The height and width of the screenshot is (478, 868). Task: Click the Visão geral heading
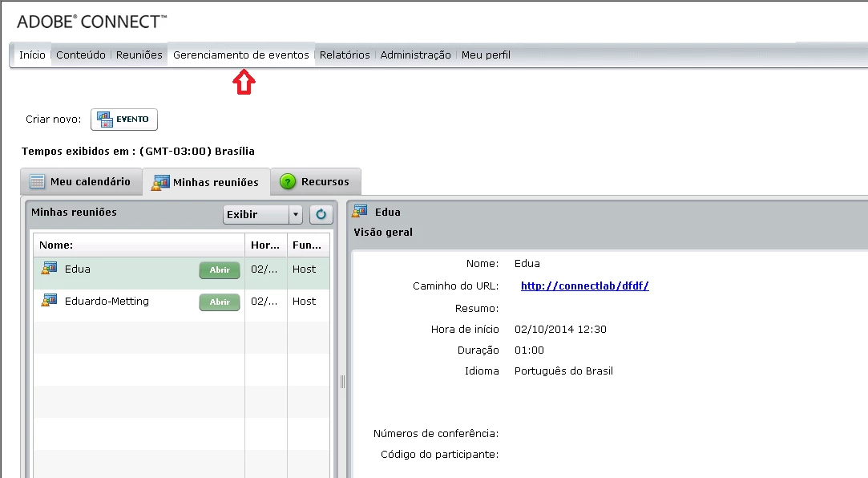[x=383, y=232]
